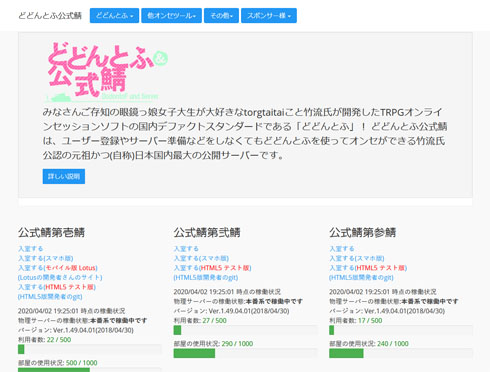The height and width of the screenshot is (372, 490).
Task: Select the 利用者数: 17 / 500 text
Action: point(356,321)
